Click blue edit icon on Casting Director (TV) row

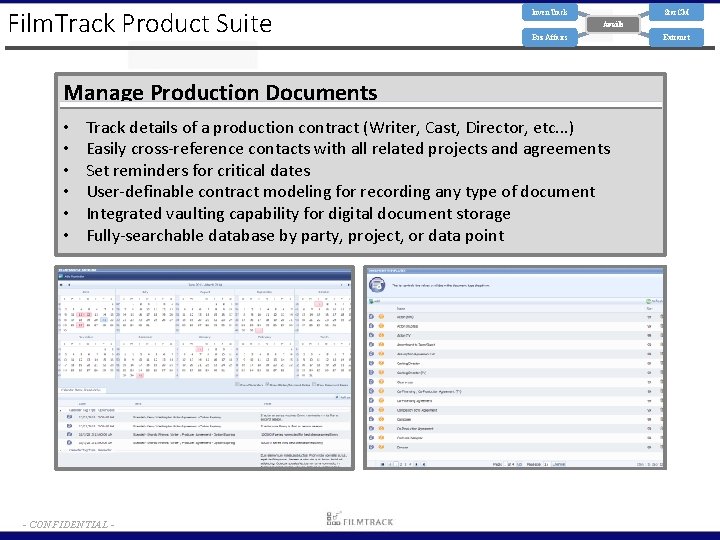coord(371,372)
